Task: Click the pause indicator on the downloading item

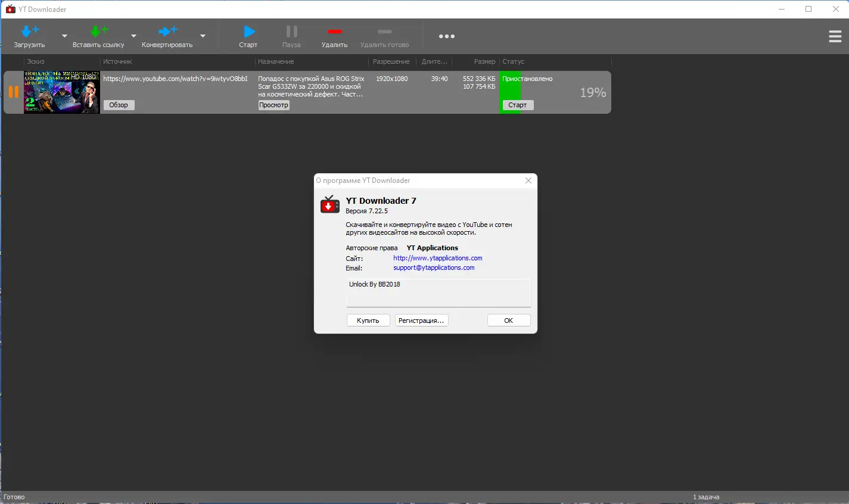Action: (14, 92)
